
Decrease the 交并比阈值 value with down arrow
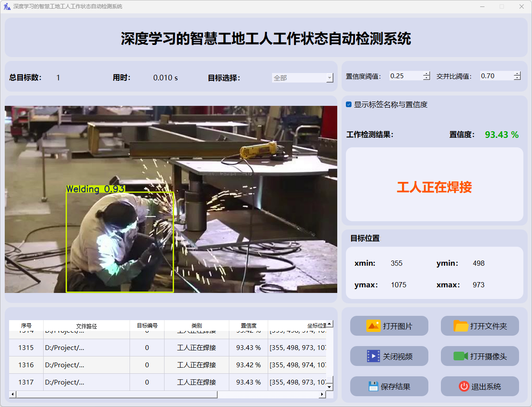coord(517,78)
